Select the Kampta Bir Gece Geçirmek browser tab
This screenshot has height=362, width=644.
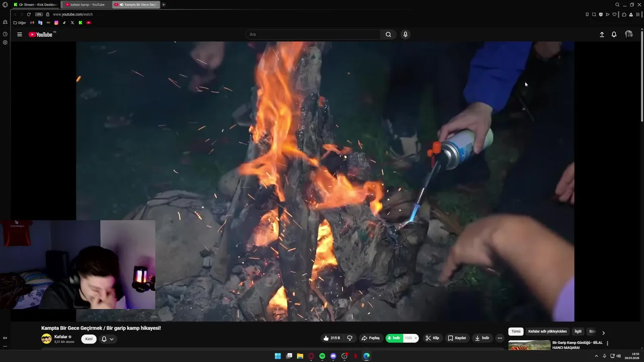click(136, 5)
